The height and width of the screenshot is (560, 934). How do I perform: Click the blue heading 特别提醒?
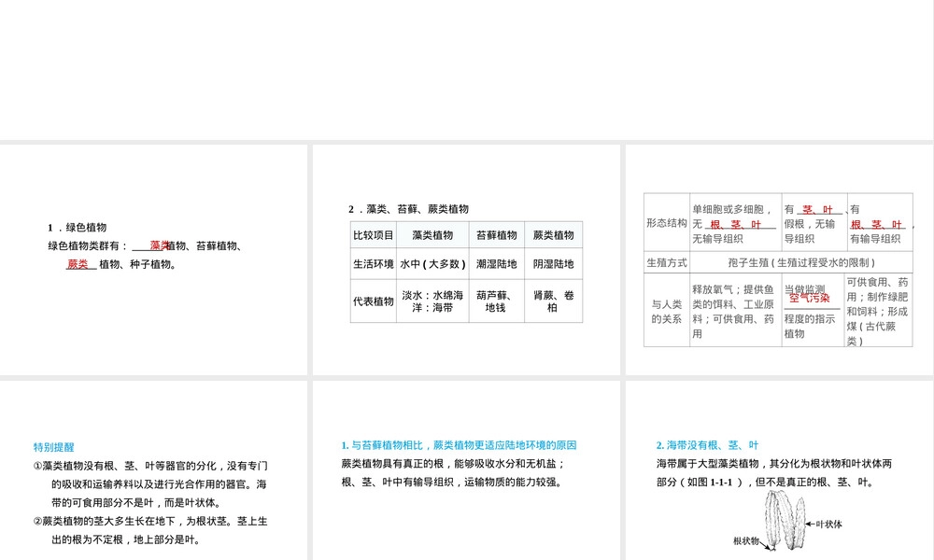pyautogui.click(x=53, y=447)
